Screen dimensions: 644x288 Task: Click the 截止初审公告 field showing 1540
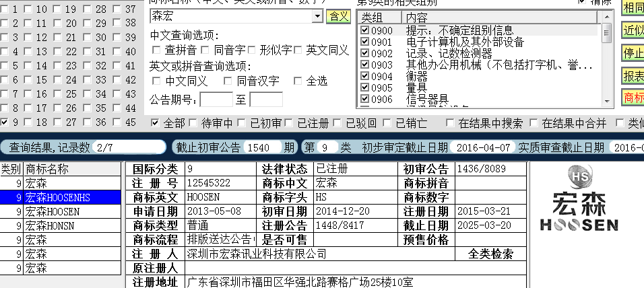click(x=263, y=147)
